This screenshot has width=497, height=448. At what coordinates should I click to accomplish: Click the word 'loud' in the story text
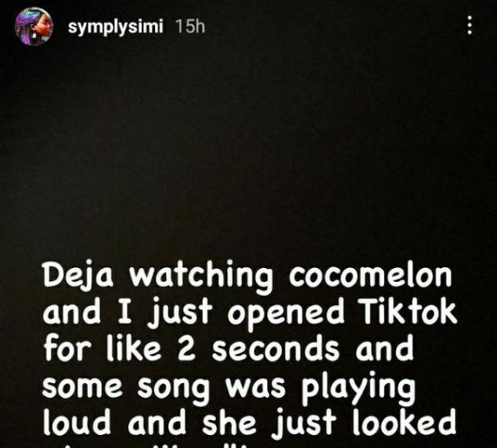76,422
